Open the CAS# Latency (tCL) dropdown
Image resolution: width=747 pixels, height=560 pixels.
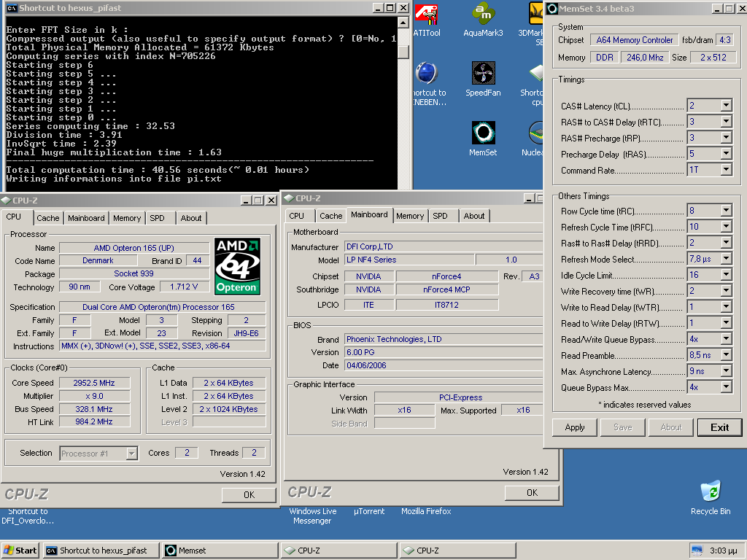point(726,106)
